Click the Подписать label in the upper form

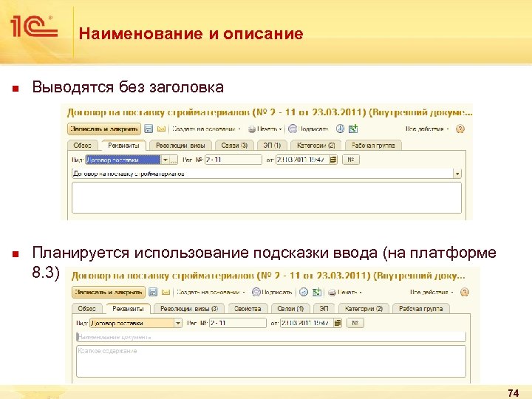(313, 129)
